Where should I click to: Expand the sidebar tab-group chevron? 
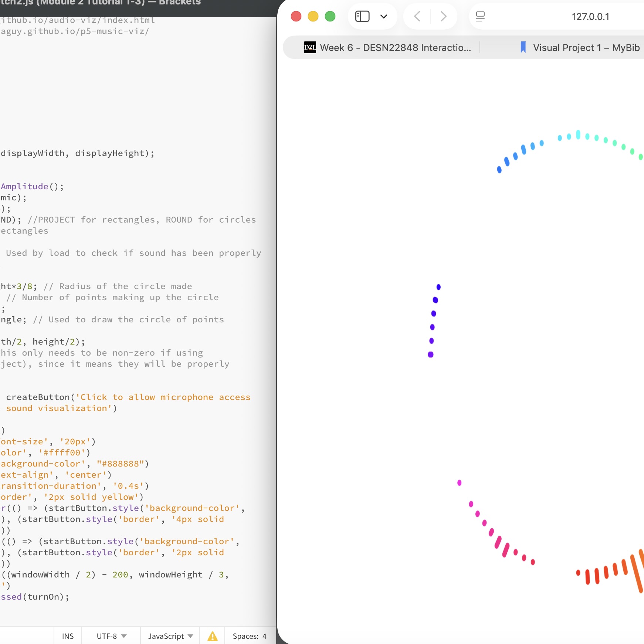pos(384,16)
